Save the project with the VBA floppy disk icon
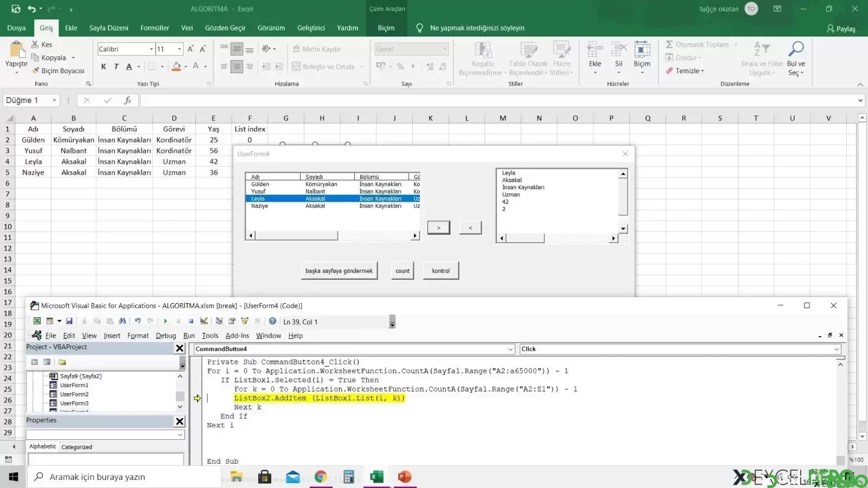The height and width of the screenshot is (488, 868). point(69,321)
